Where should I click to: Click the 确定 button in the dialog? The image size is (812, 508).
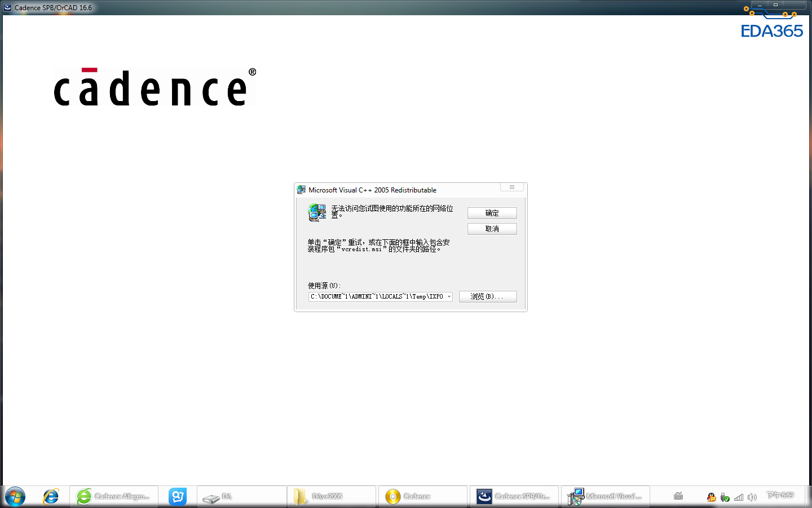click(x=492, y=213)
